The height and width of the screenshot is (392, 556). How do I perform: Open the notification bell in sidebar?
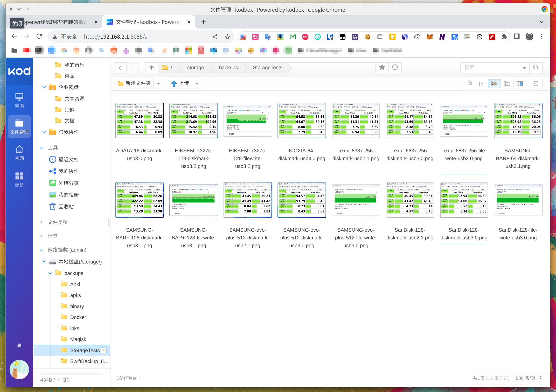[19, 346]
